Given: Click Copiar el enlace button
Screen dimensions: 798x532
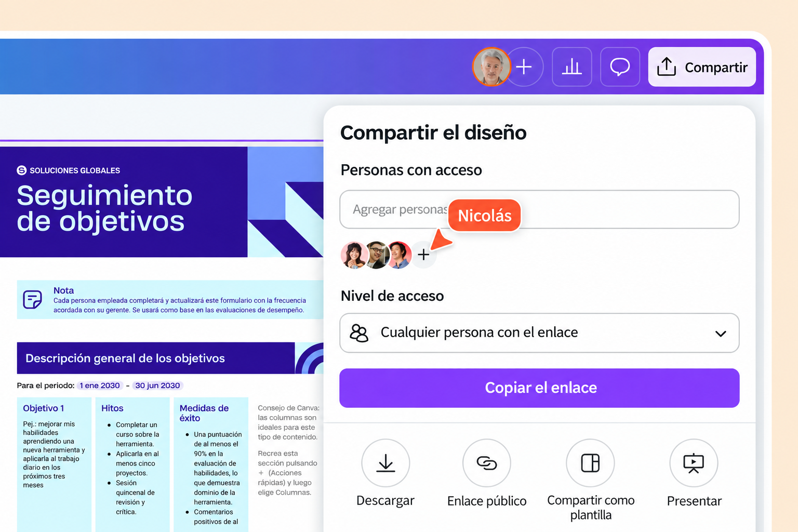Looking at the screenshot, I should pyautogui.click(x=539, y=388).
